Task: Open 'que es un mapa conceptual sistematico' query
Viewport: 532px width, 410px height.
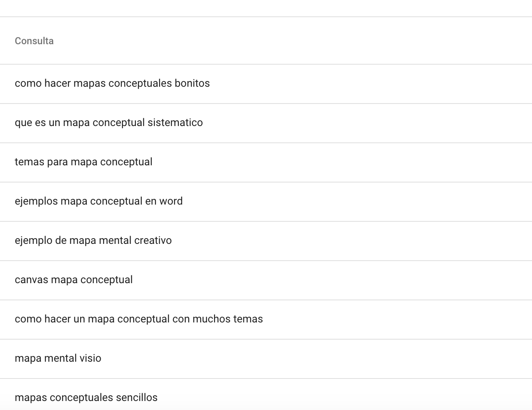Action: click(266, 123)
